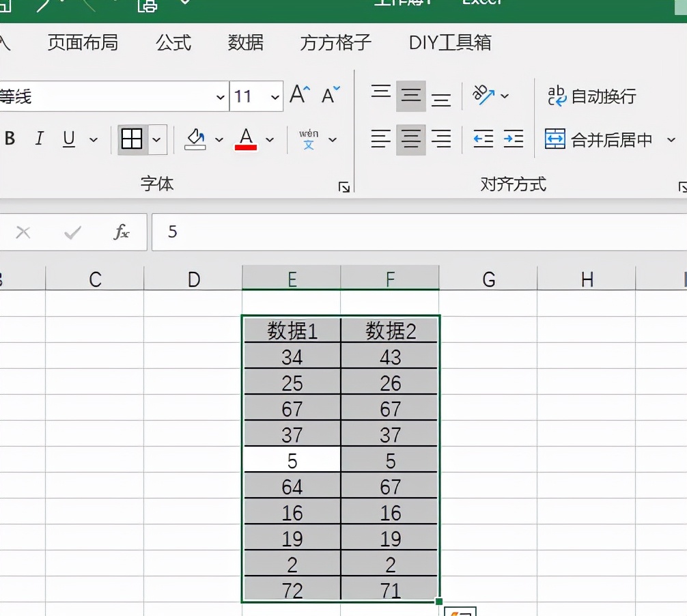Viewport: 687px width, 616px height.
Task: Open the 公式 tab
Action: [x=173, y=42]
